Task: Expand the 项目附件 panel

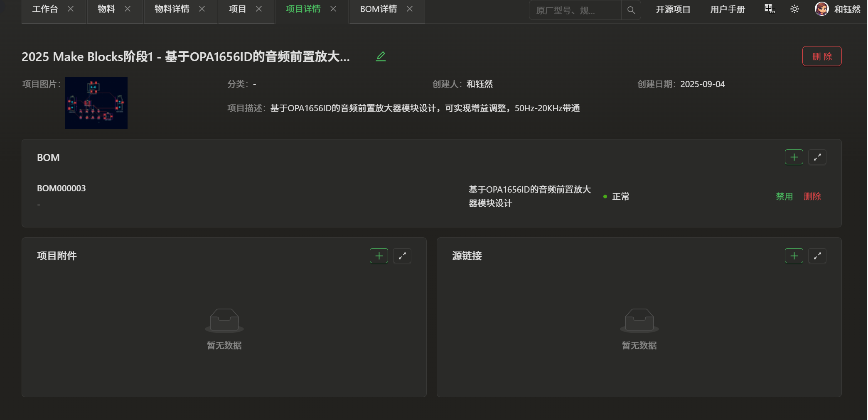Action: click(402, 256)
